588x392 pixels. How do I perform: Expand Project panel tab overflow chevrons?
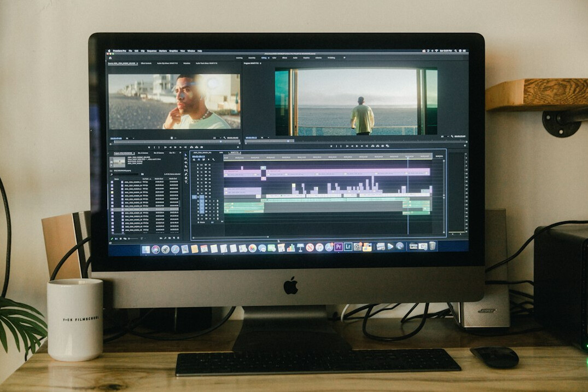(181, 153)
